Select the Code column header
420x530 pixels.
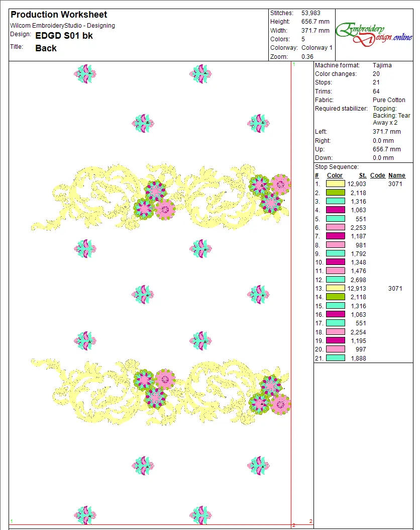click(377, 175)
